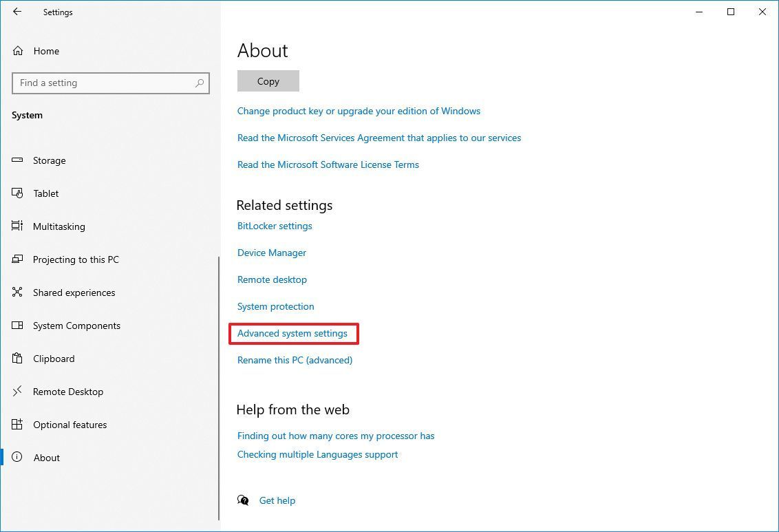The height and width of the screenshot is (532, 779).
Task: Click the Multitasking sidebar icon
Action: pyautogui.click(x=18, y=226)
